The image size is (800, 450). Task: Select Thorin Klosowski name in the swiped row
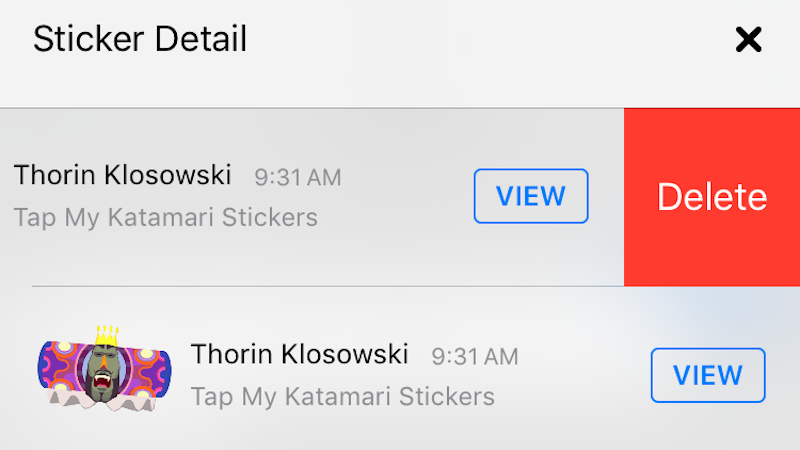tap(122, 175)
